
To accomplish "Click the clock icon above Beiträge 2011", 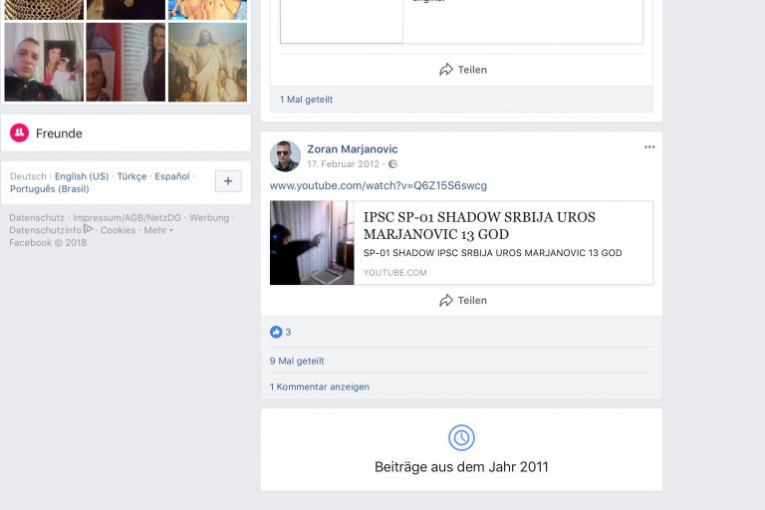I will click(x=461, y=438).
